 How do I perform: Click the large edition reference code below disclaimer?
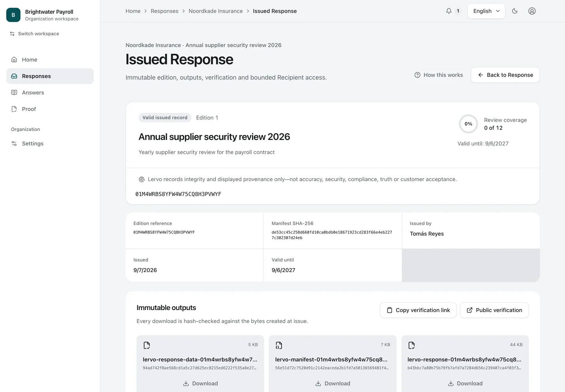pyautogui.click(x=179, y=194)
